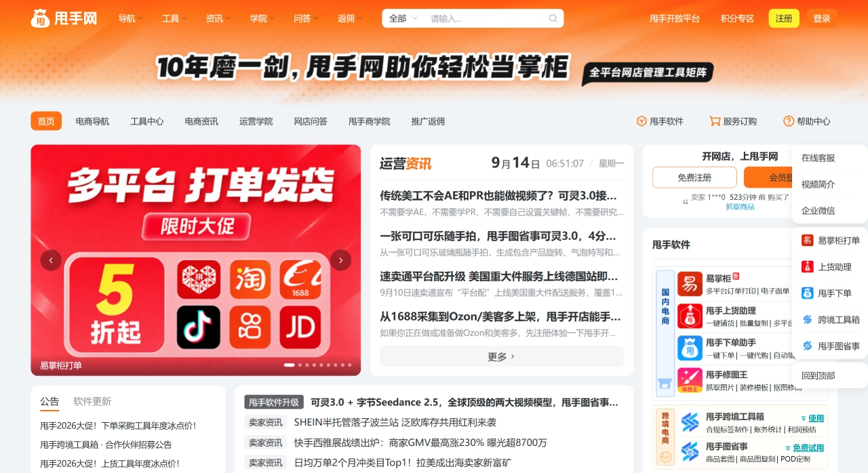The height and width of the screenshot is (473, 868).
Task: Open 帮助中心 question mark link
Action: click(807, 121)
